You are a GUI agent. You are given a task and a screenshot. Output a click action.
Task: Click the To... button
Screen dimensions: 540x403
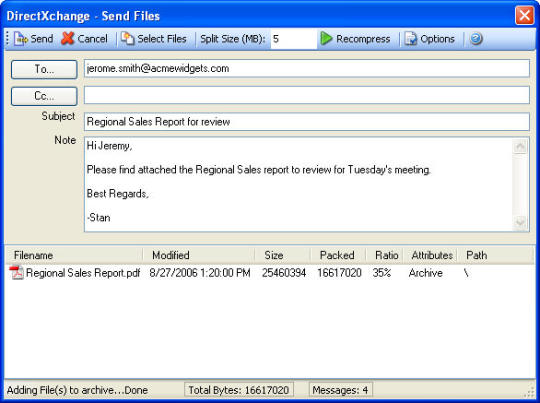(44, 69)
